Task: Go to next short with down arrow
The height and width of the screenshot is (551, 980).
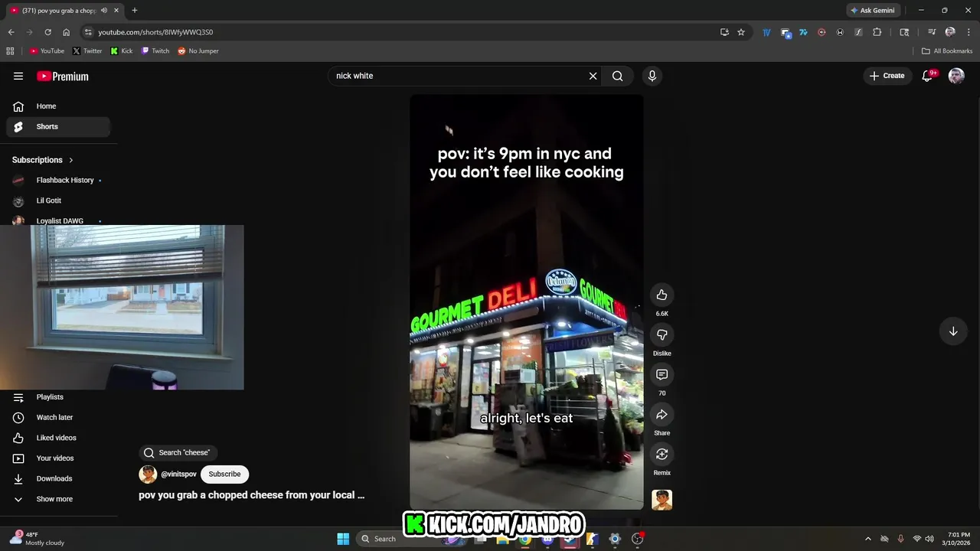Action: point(953,331)
